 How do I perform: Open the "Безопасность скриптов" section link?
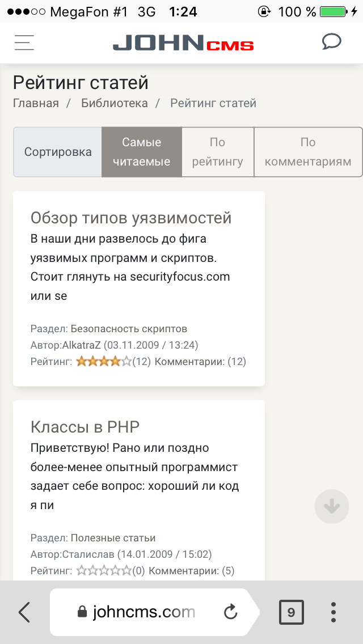coord(129,329)
